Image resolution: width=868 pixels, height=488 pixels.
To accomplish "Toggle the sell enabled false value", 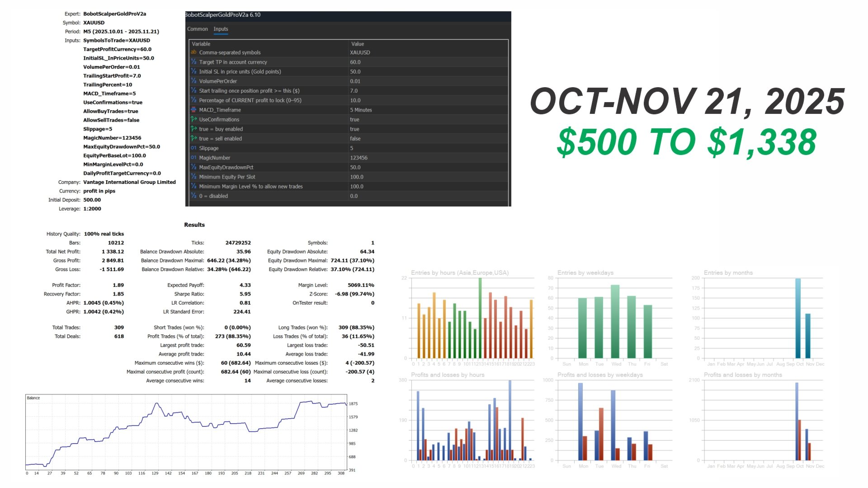I will tap(355, 139).
